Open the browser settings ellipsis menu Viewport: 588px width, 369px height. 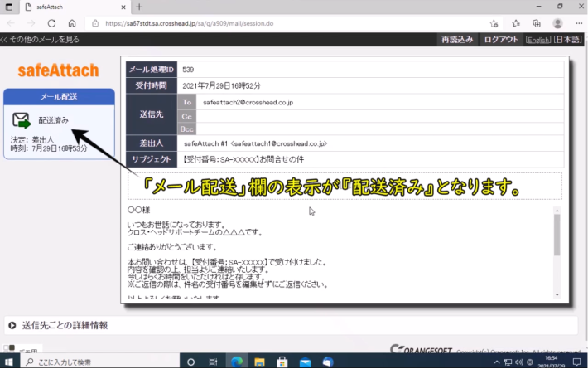[579, 23]
